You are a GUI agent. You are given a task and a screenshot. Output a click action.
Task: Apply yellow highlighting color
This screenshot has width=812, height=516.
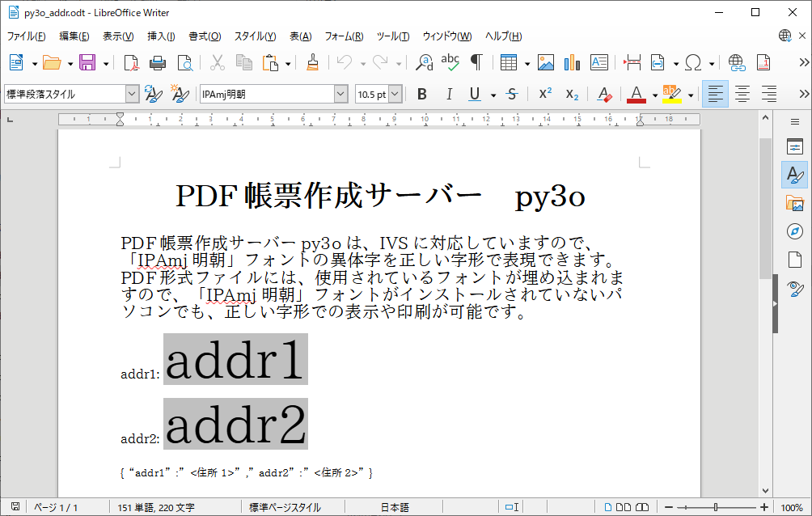(672, 94)
